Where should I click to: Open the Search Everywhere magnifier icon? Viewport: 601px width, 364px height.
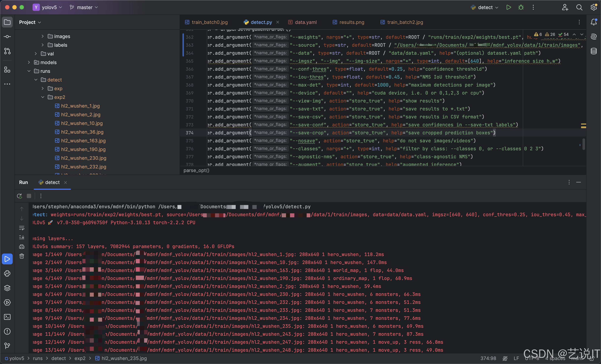pos(579,7)
